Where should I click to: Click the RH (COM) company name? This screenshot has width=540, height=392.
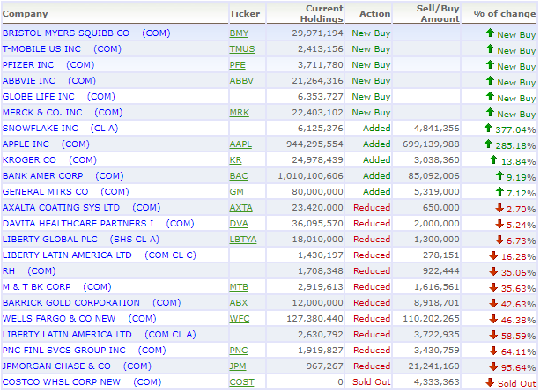(x=29, y=271)
